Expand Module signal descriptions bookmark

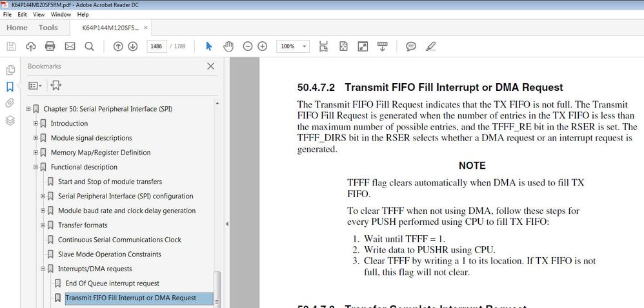pos(35,138)
